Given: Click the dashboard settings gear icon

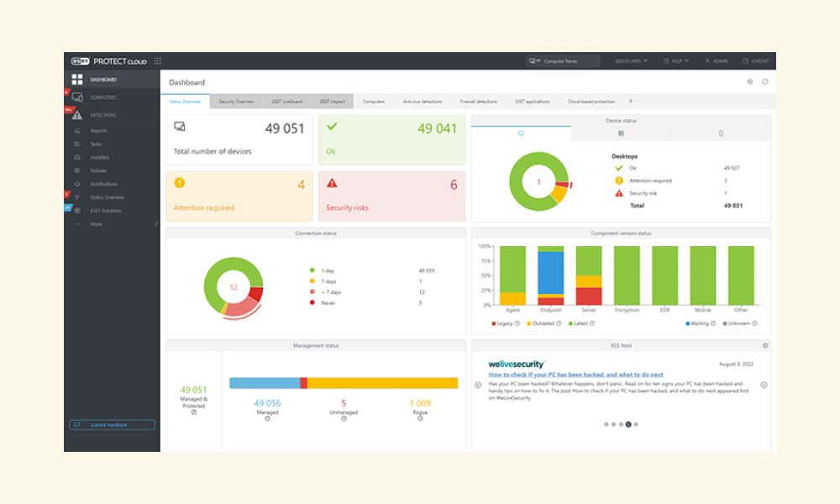Looking at the screenshot, I should point(750,82).
